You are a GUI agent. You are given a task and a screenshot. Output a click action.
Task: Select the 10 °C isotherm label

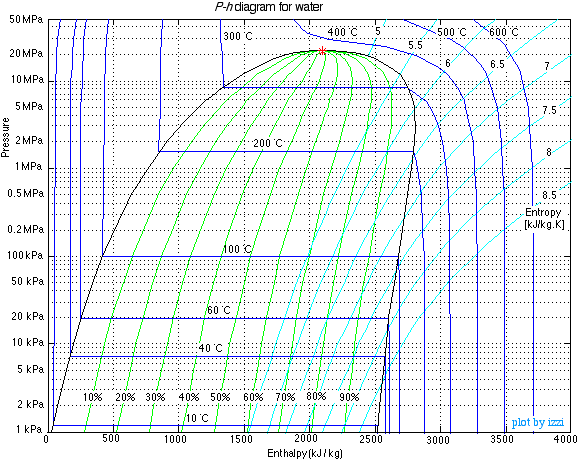[x=197, y=418]
